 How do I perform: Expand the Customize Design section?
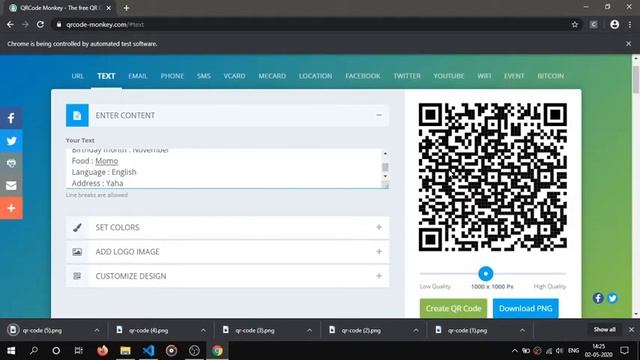[379, 276]
